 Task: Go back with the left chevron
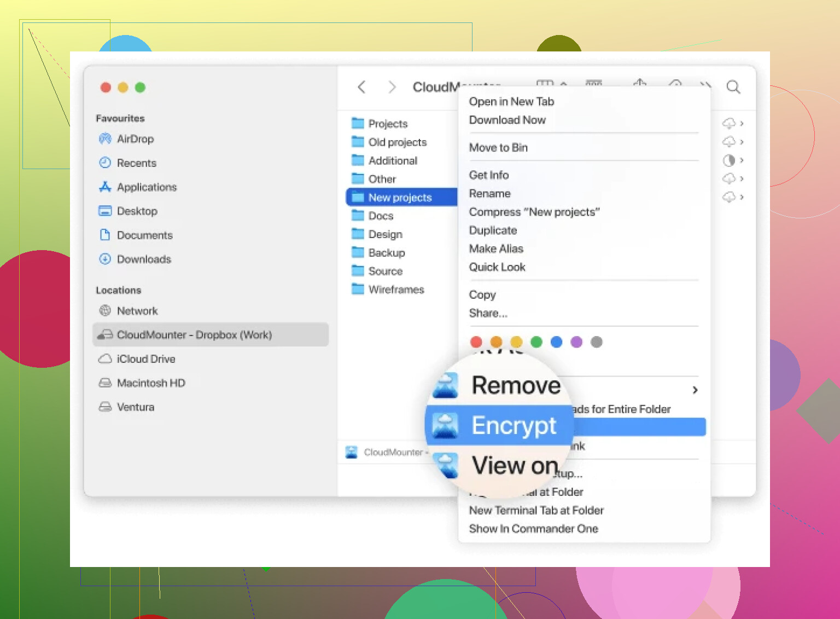pyautogui.click(x=361, y=87)
